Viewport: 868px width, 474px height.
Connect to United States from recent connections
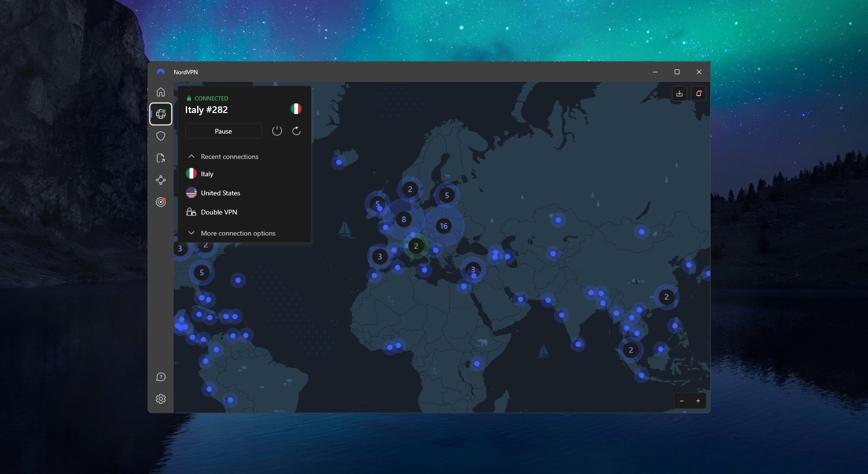(x=245, y=193)
